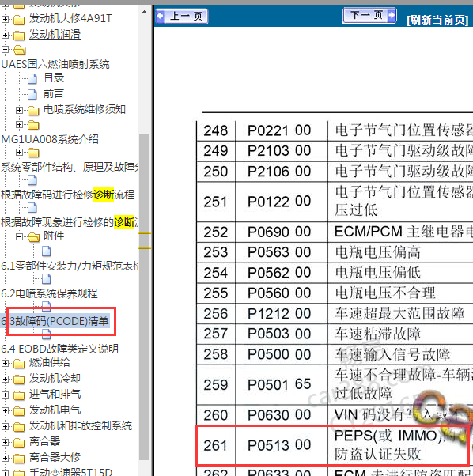
Task: Select UAES国六燃油喷射系统 tree label
Action: point(55,64)
